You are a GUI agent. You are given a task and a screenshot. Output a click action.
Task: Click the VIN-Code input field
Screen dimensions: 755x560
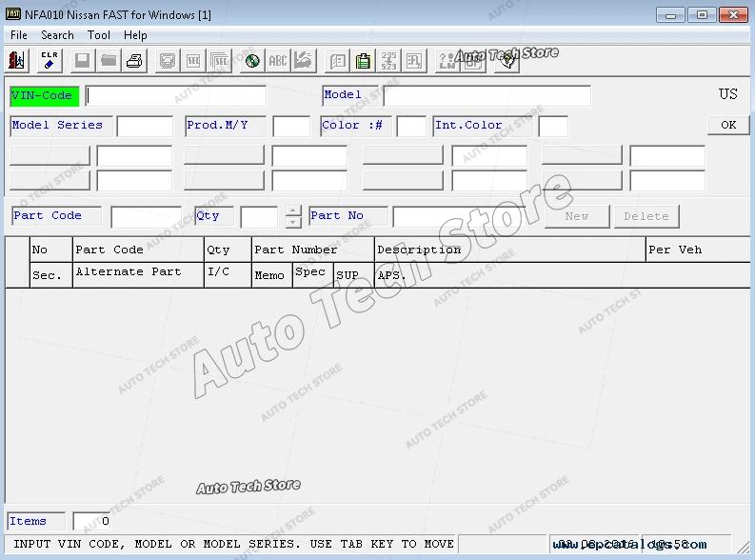click(176, 95)
